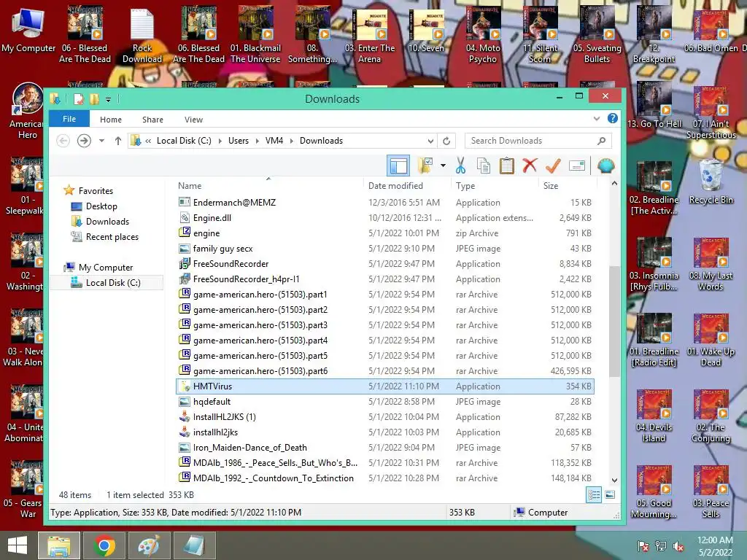This screenshot has width=747, height=560.
Task: Click the Users breadcrumb in address bar
Action: 239,141
